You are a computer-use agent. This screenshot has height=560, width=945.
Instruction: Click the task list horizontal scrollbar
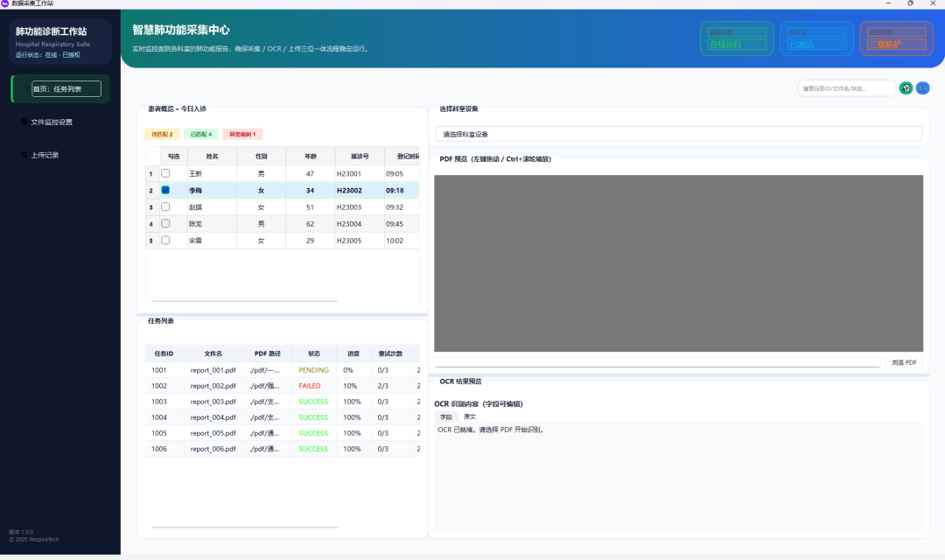pos(245,528)
